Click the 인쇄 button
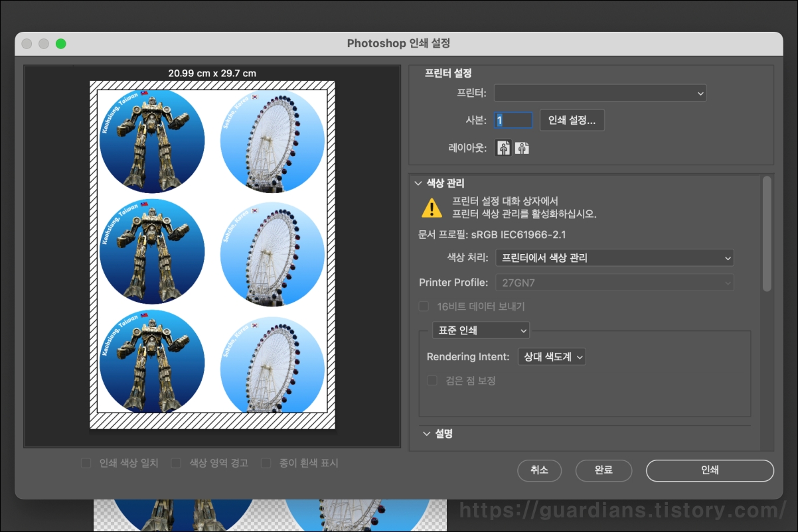Viewport: 798px width, 532px height. pos(710,470)
